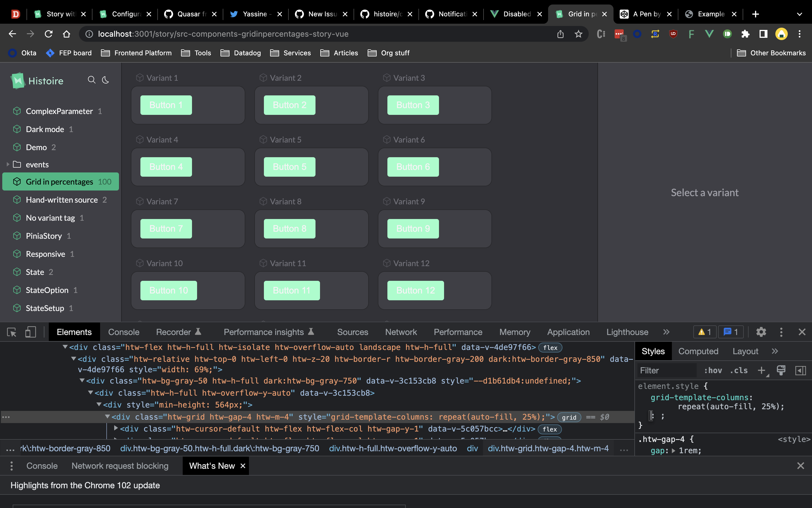Toggle computed styles sidebar pane icon
The image size is (812, 508).
801,371
